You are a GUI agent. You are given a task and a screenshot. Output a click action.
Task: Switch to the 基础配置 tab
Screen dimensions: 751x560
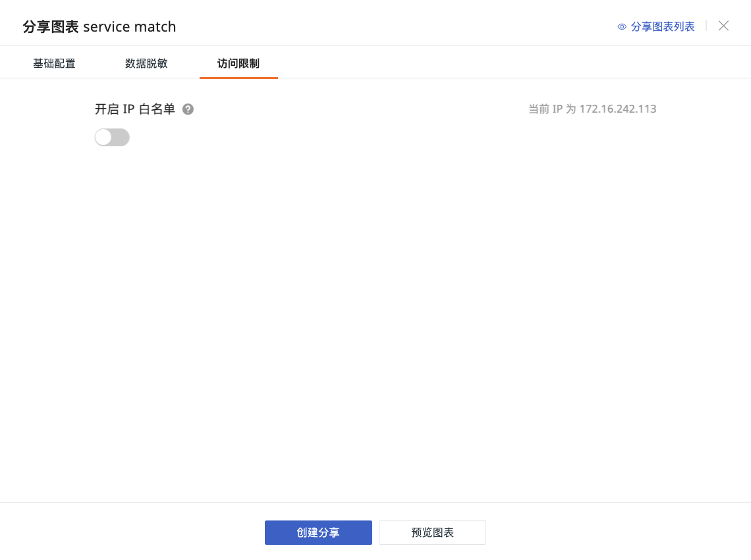coord(54,64)
